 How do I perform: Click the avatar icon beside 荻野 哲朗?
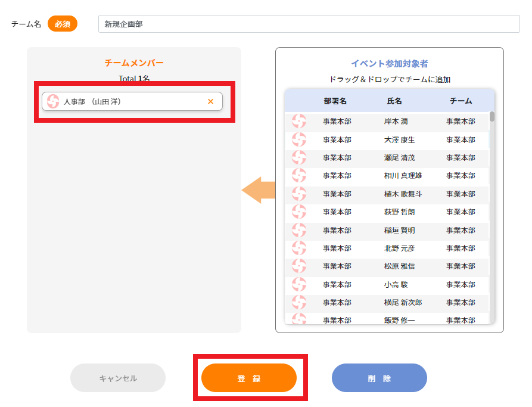298,212
